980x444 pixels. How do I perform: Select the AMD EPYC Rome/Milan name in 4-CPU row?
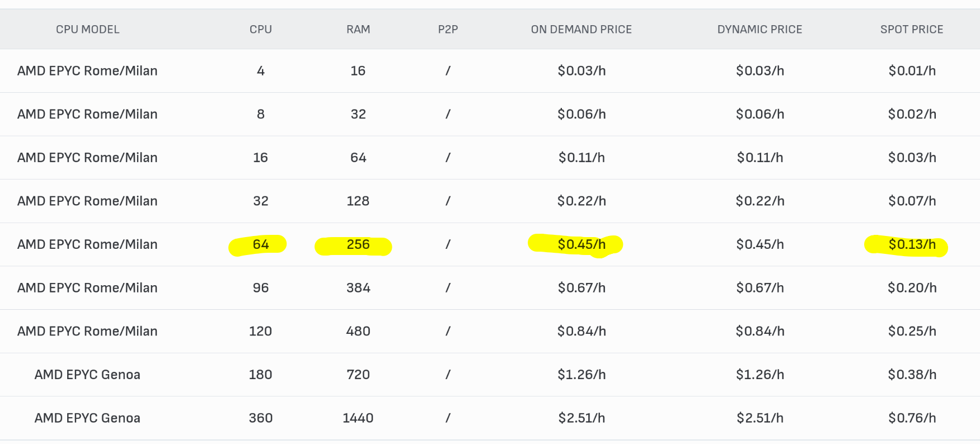(x=87, y=71)
